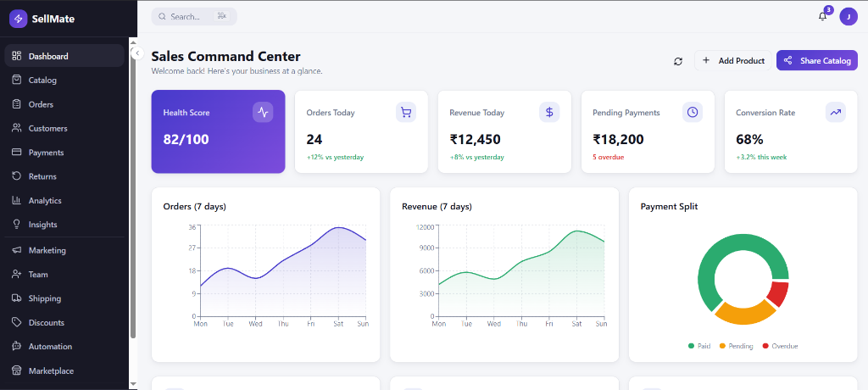
Task: Click the 'Orders (7 days)' chart title
Action: pos(194,207)
